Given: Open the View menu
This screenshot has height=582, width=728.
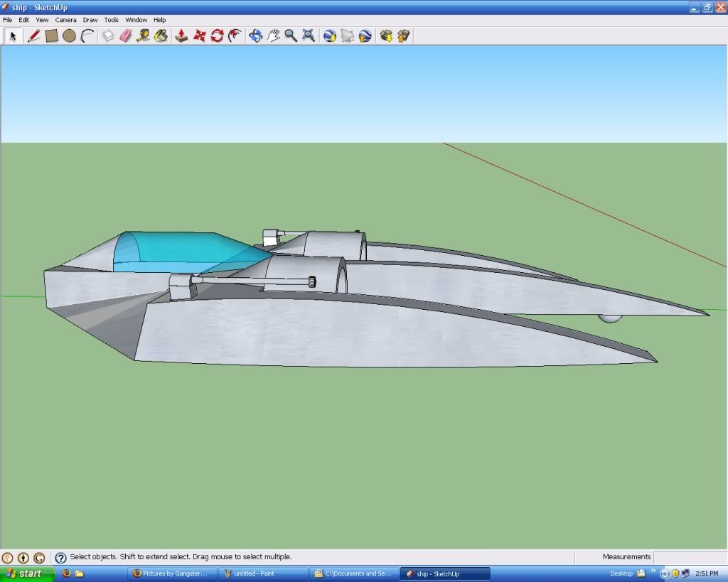Looking at the screenshot, I should [42, 20].
